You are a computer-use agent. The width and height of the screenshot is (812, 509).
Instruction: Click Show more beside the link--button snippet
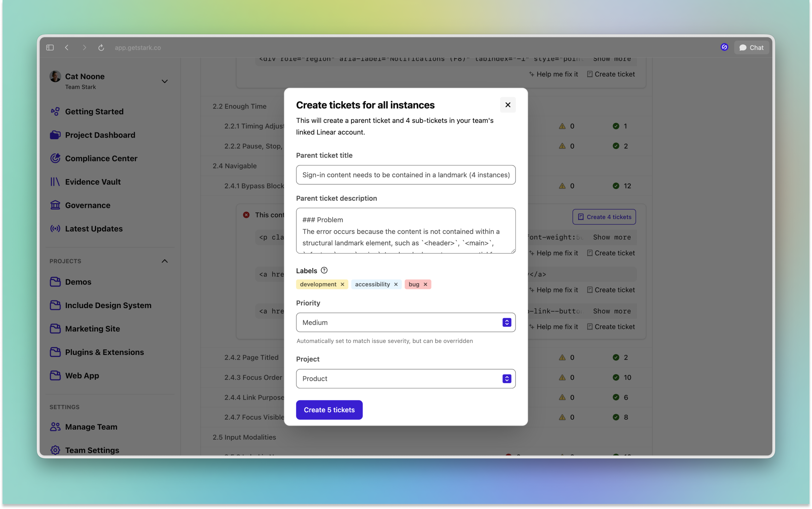pyautogui.click(x=612, y=312)
